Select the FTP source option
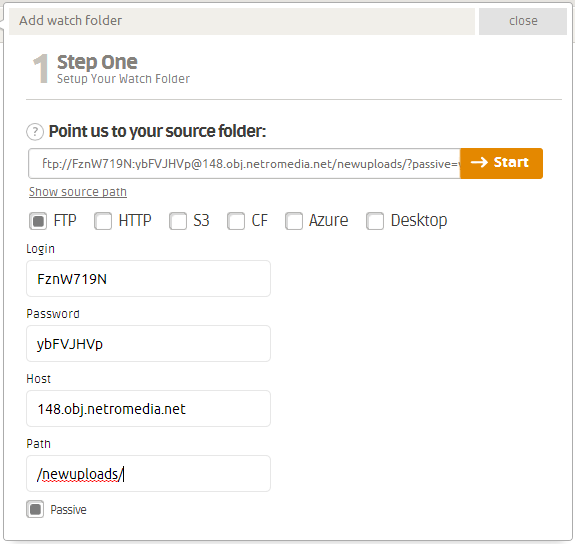This screenshot has width=575, height=544. pyautogui.click(x=38, y=221)
